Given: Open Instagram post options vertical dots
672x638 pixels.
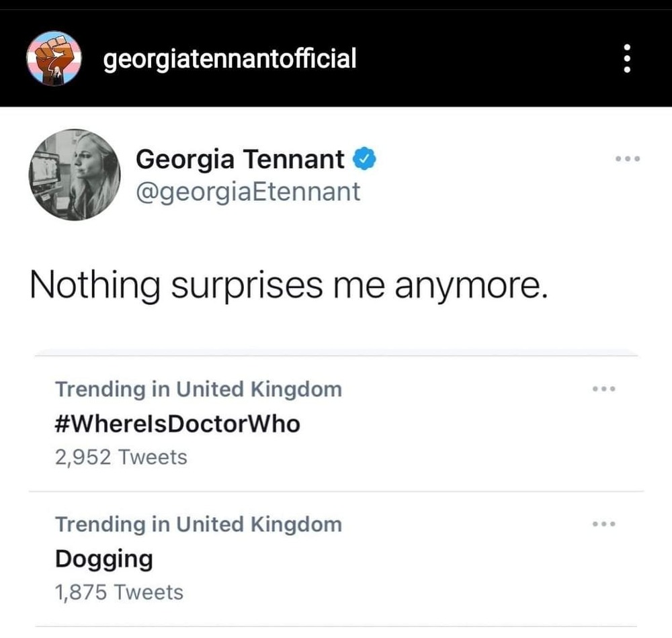Looking at the screenshot, I should 627,59.
